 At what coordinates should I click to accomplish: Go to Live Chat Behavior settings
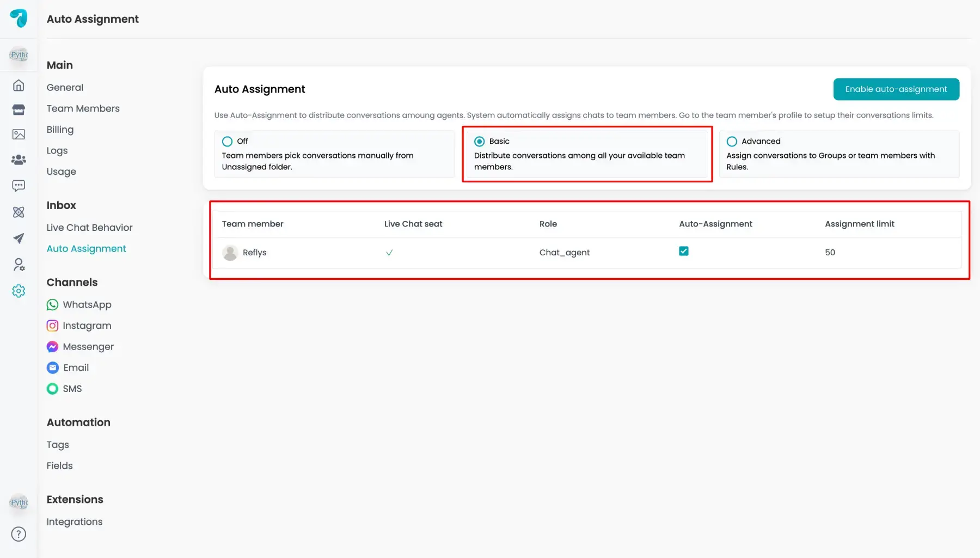click(89, 228)
